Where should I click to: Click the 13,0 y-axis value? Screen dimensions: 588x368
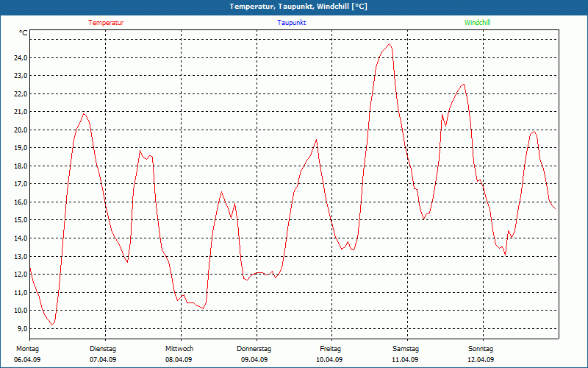coord(21,256)
